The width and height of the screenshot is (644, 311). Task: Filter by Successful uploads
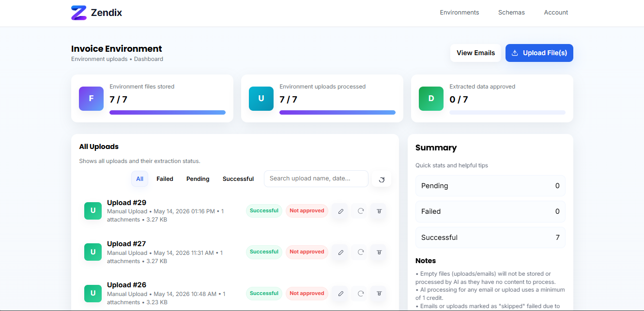[x=238, y=179]
